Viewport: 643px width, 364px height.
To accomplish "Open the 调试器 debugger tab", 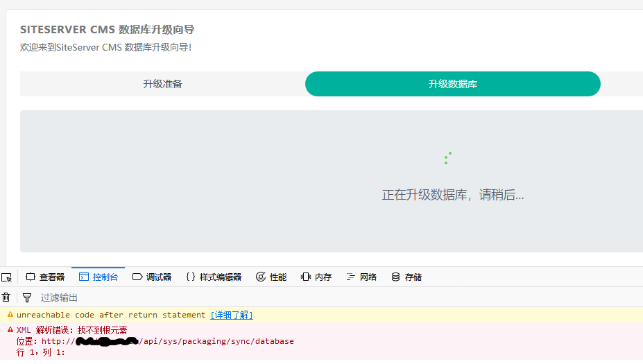I will tap(152, 277).
